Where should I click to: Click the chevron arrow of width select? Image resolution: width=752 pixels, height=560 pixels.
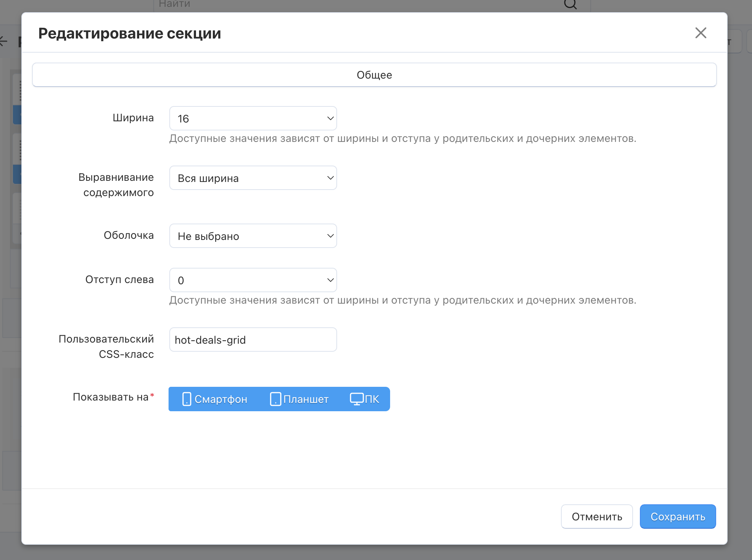click(330, 119)
